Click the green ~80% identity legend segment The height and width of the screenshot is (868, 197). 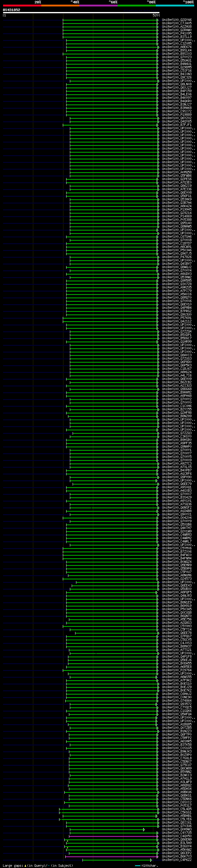pyautogui.click(x=137, y=6)
